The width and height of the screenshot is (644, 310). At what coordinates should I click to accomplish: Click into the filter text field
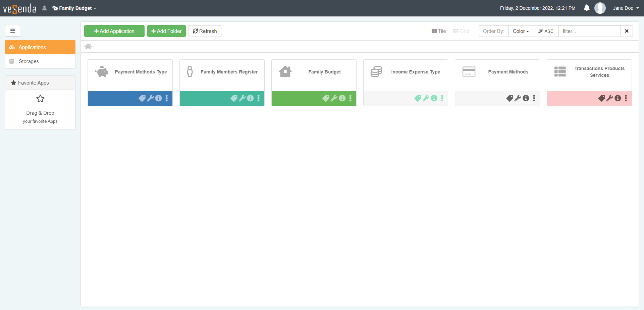(x=589, y=31)
